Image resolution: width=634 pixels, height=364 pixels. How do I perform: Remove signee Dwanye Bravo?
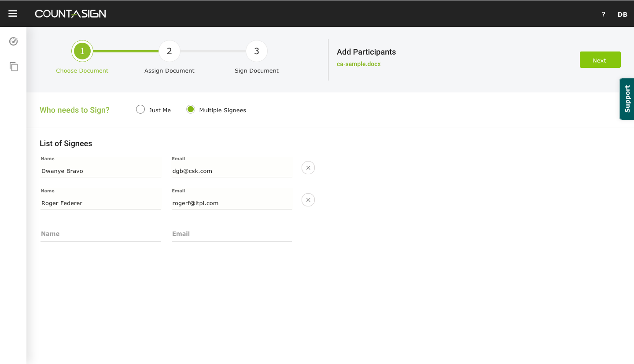pos(308,168)
